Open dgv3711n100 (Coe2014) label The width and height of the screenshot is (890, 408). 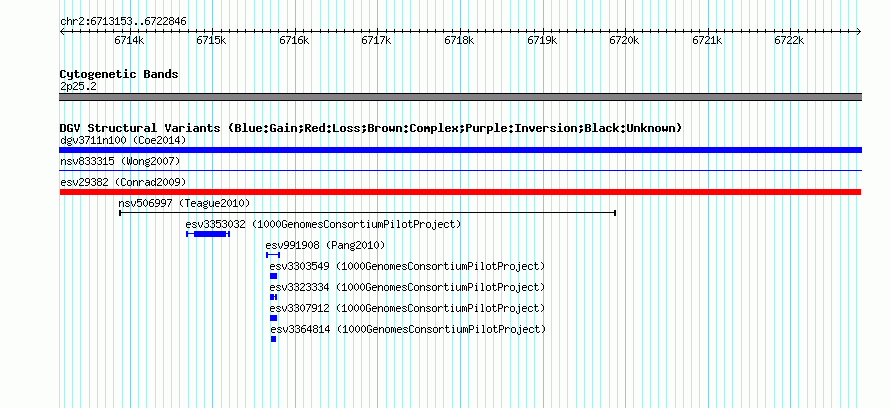click(123, 140)
